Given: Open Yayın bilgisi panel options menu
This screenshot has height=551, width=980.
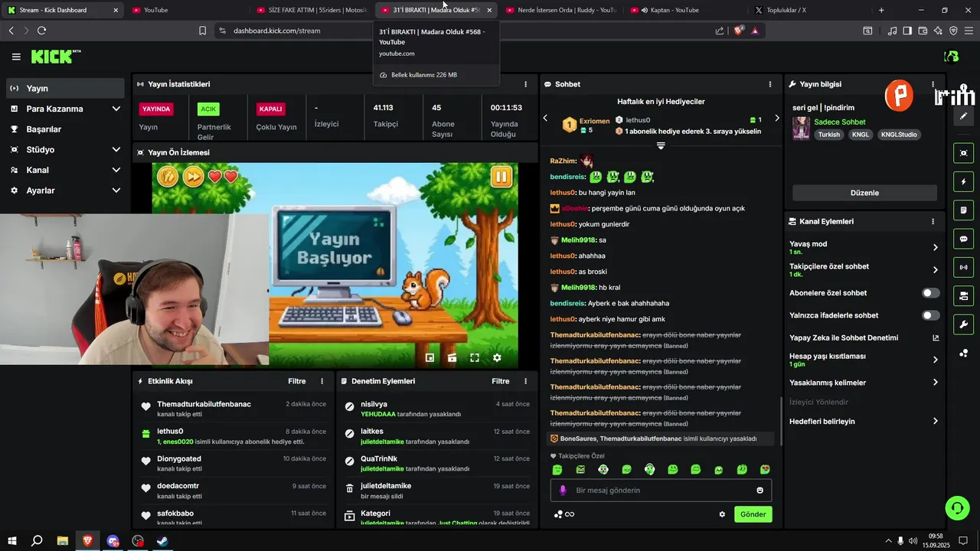Looking at the screenshot, I should tap(933, 84).
